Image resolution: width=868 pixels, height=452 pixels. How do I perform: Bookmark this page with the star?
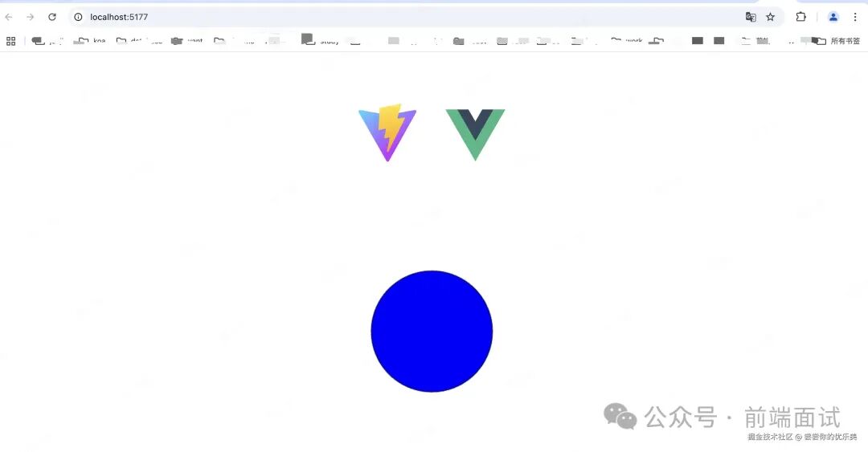click(x=770, y=17)
